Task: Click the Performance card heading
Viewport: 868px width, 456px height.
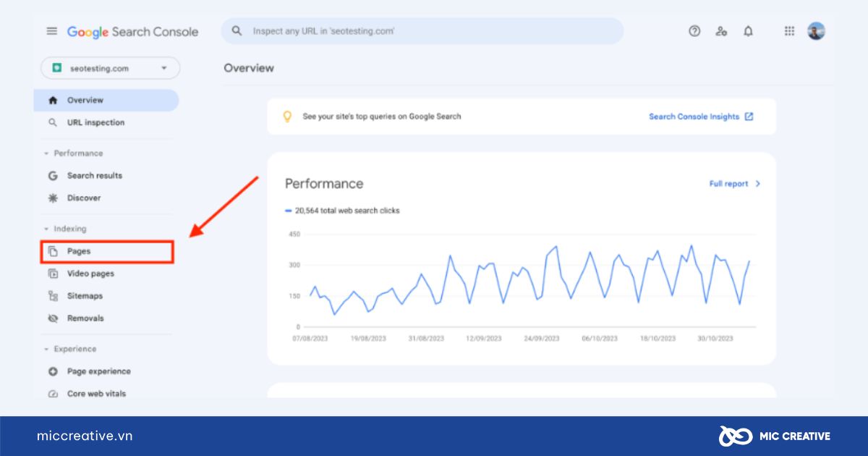Action: coord(324,184)
